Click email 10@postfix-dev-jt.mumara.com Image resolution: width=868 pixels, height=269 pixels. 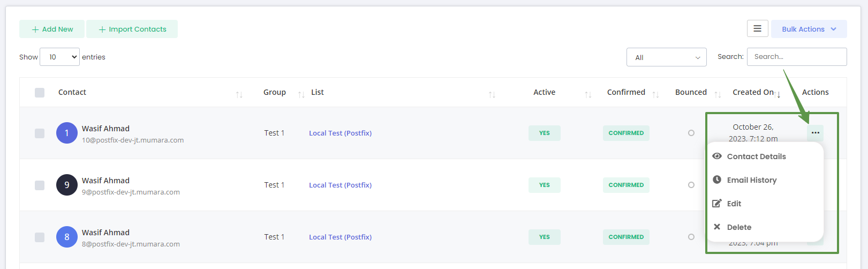pos(133,140)
